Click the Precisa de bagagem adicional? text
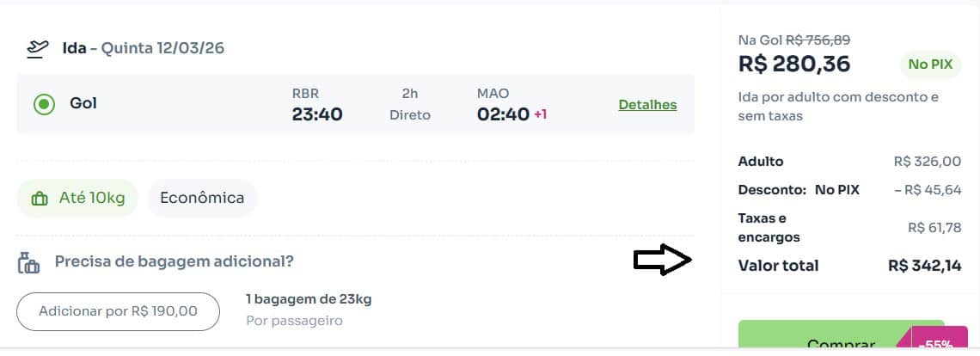Viewport: 980px width, 356px height. coord(175,261)
